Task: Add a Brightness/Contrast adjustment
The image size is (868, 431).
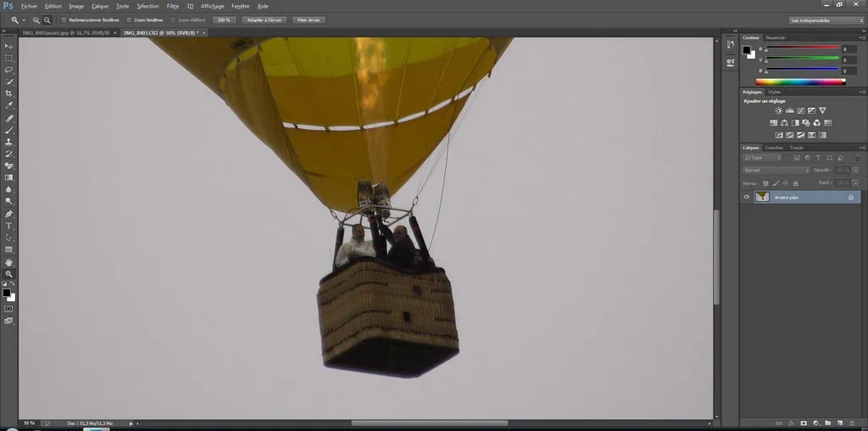Action: point(778,111)
